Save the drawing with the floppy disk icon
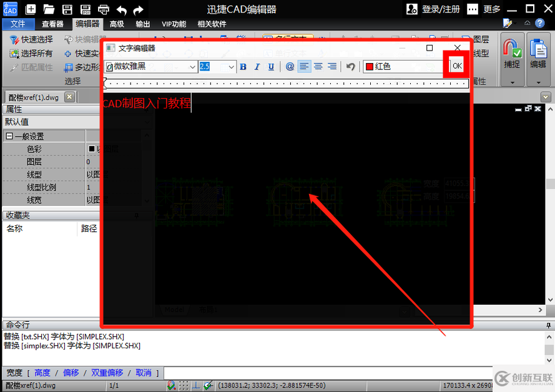Screen dimensions: 555x392 (67, 9)
